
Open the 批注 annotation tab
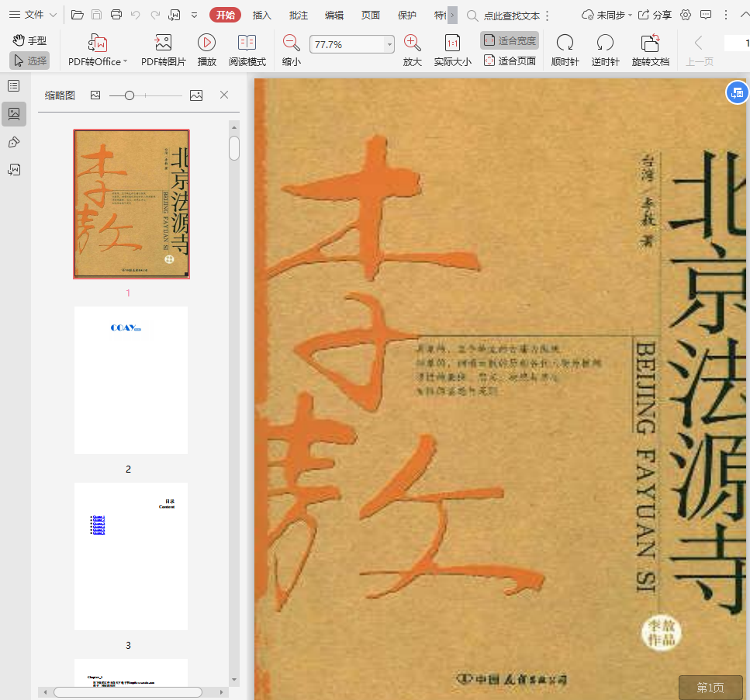[298, 15]
